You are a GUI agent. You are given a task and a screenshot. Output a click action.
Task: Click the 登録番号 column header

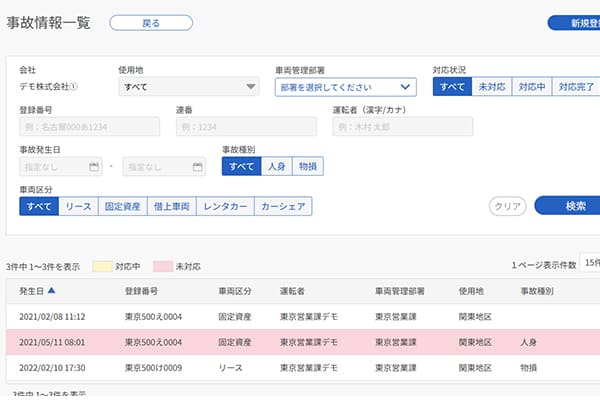(x=141, y=291)
